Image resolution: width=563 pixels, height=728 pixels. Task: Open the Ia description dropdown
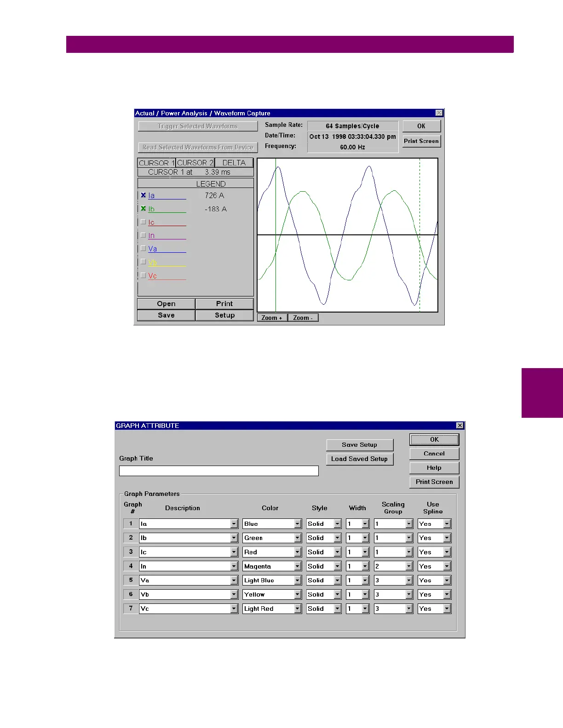(234, 523)
